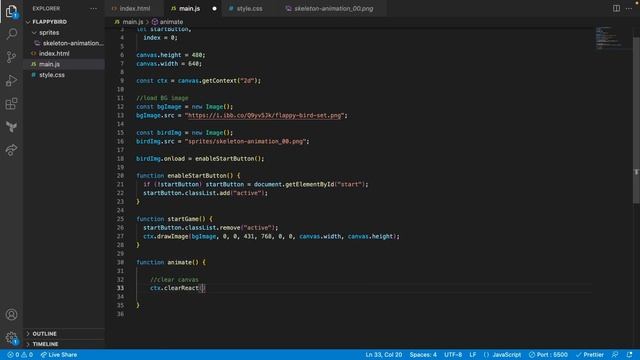Switch to index.html tab
The height and width of the screenshot is (360, 640).
coord(134,9)
